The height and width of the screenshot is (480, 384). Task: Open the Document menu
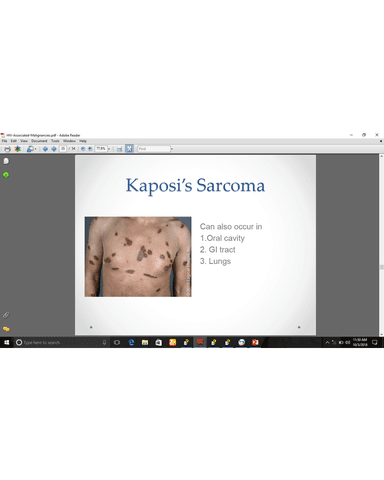[39, 141]
